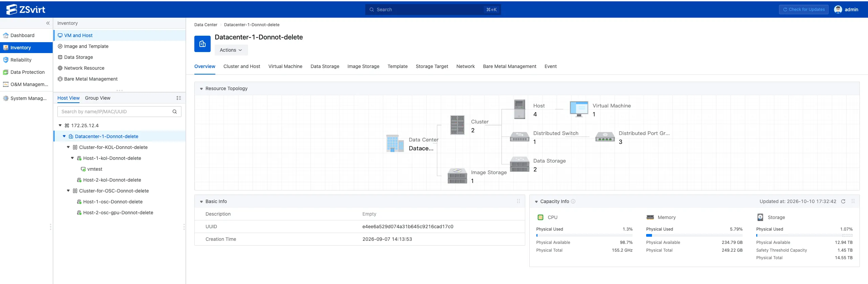Click the Storage disk icon in Capacity Info

coord(760,217)
